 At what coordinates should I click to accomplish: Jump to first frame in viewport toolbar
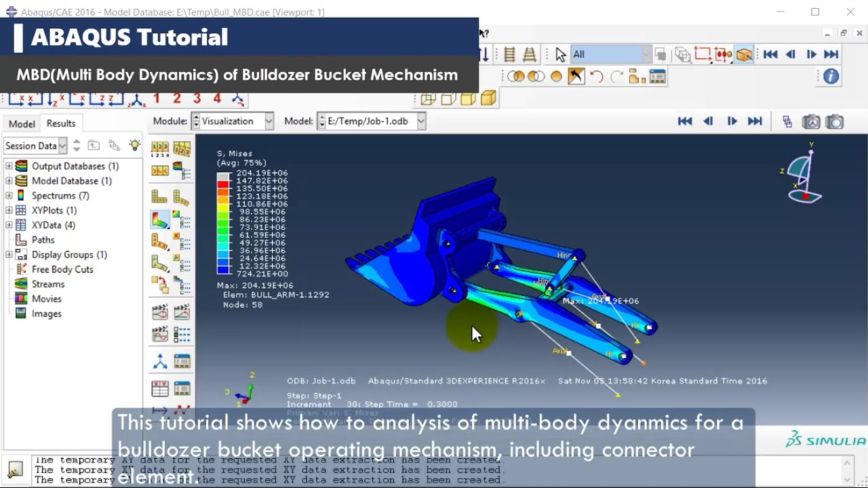(685, 121)
